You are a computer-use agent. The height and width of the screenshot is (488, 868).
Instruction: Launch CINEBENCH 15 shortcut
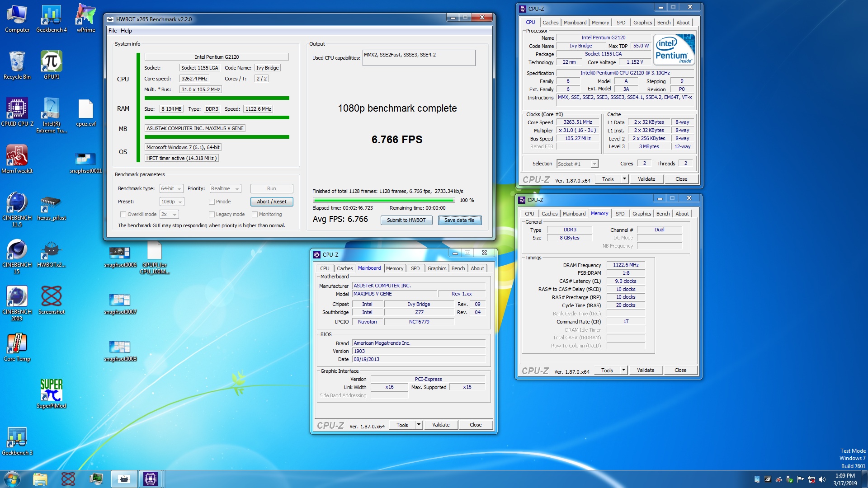pyautogui.click(x=17, y=256)
